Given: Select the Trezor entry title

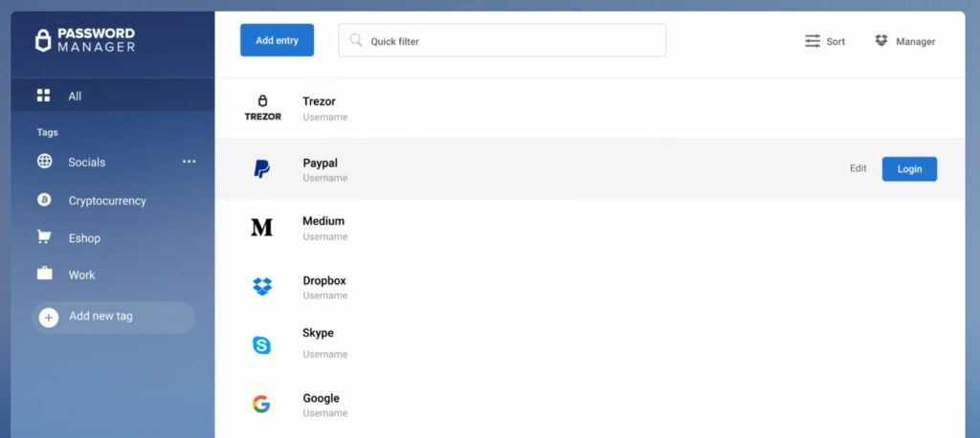Looking at the screenshot, I should coord(320,101).
